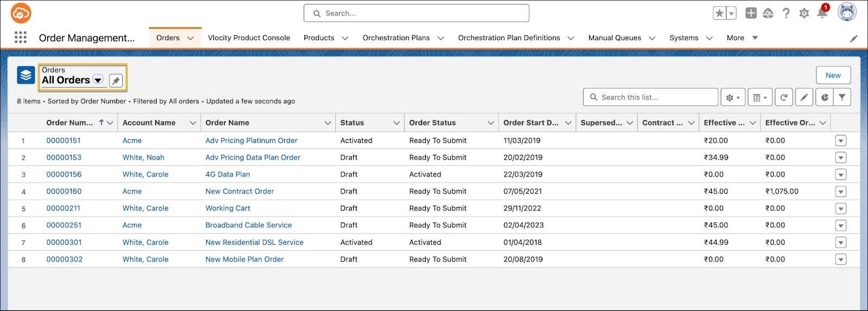Open the favorites list dropdown arrow
This screenshot has height=311, width=868.
point(731,13)
